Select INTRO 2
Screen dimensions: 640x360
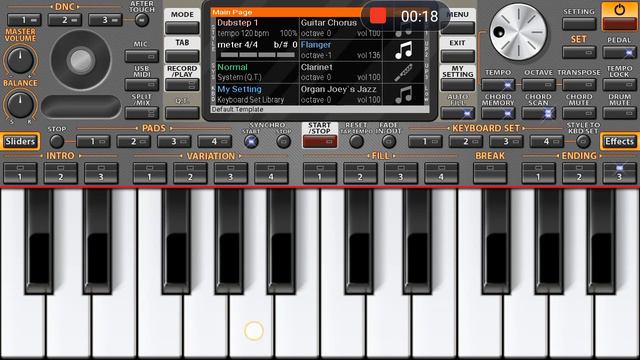pyautogui.click(x=60, y=173)
